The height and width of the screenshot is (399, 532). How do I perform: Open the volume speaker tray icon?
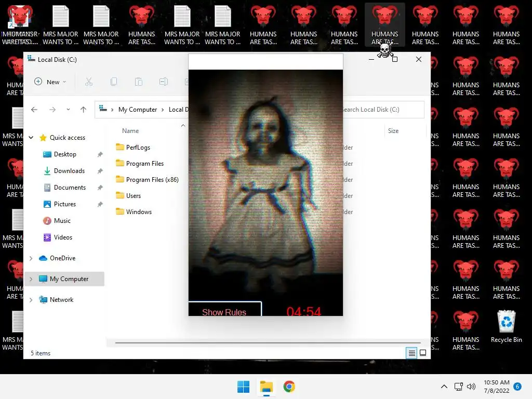point(471,387)
